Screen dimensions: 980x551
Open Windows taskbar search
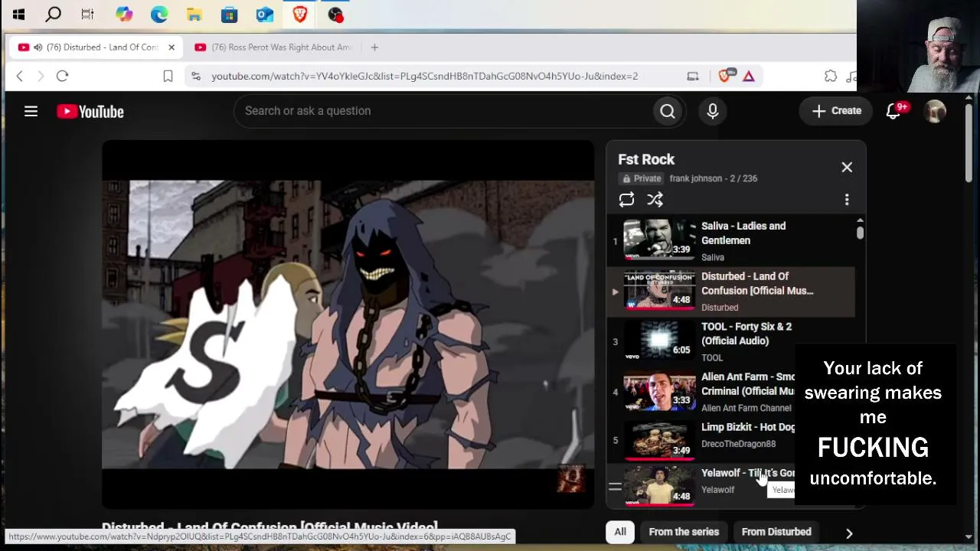(x=53, y=14)
